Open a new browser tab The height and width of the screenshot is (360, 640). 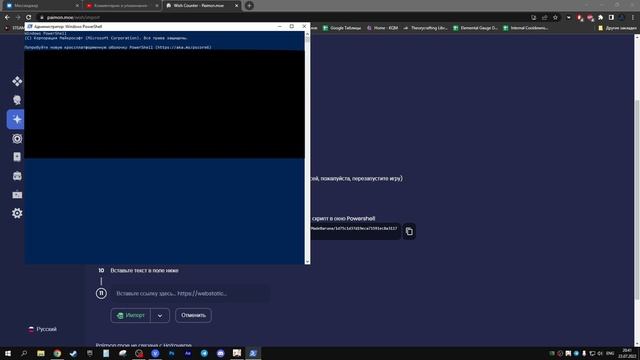[249, 6]
